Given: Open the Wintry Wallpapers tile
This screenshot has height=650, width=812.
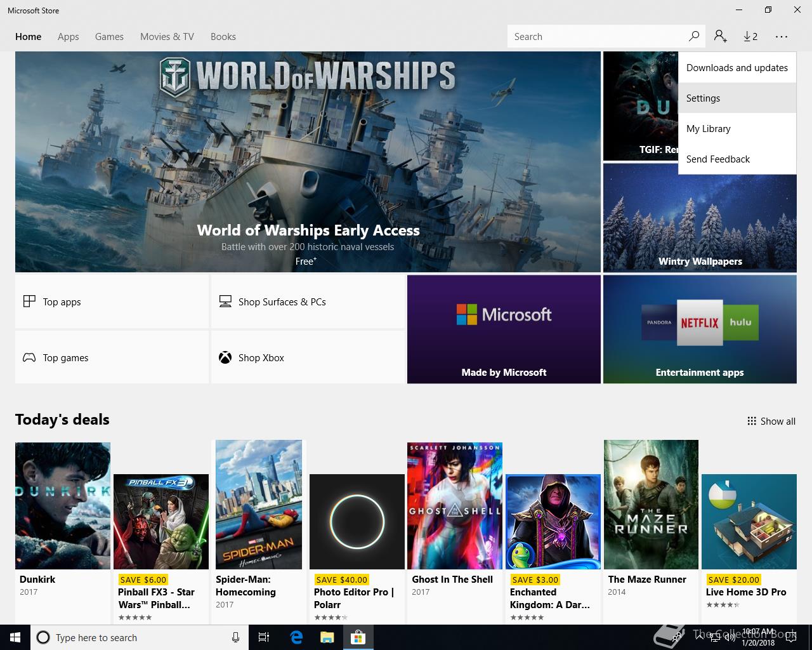Looking at the screenshot, I should pos(700,218).
